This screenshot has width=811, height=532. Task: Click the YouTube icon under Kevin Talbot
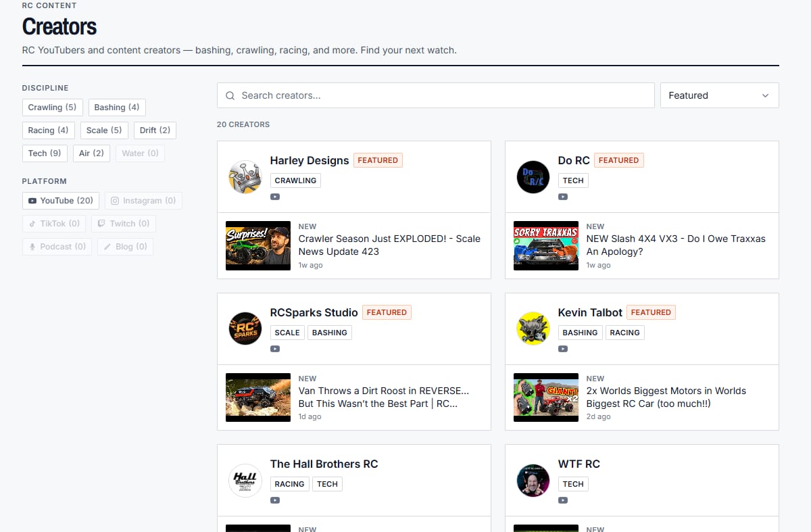[x=563, y=349]
